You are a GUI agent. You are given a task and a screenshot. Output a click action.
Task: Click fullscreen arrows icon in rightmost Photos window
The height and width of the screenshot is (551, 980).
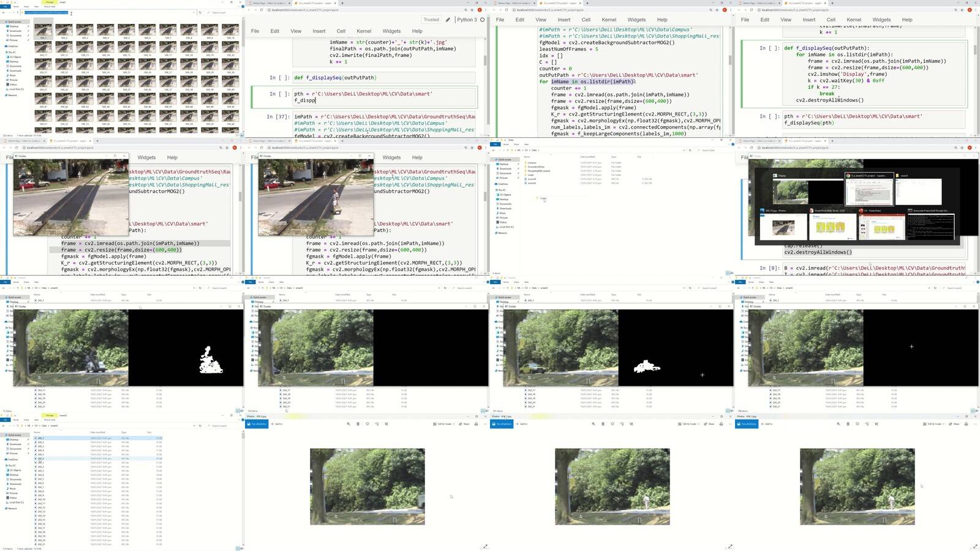pyautogui.click(x=975, y=546)
